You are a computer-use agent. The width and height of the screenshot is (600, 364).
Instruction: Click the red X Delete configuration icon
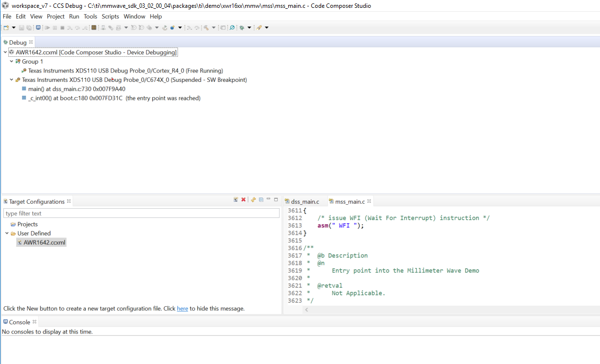(243, 200)
